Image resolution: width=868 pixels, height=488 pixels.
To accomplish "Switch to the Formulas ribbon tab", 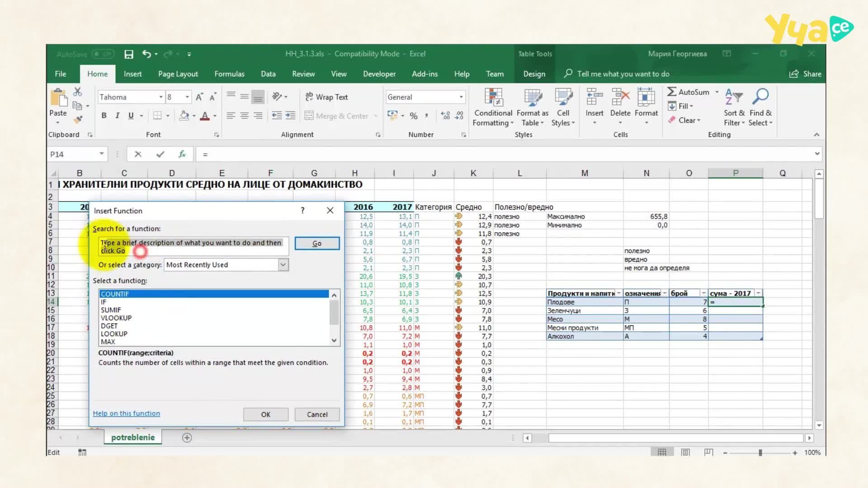I will (229, 74).
